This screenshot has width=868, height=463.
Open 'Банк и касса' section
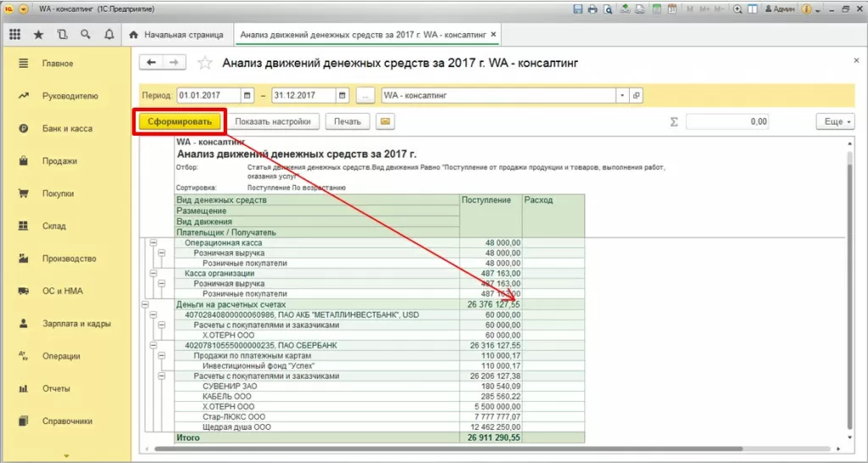click(67, 129)
